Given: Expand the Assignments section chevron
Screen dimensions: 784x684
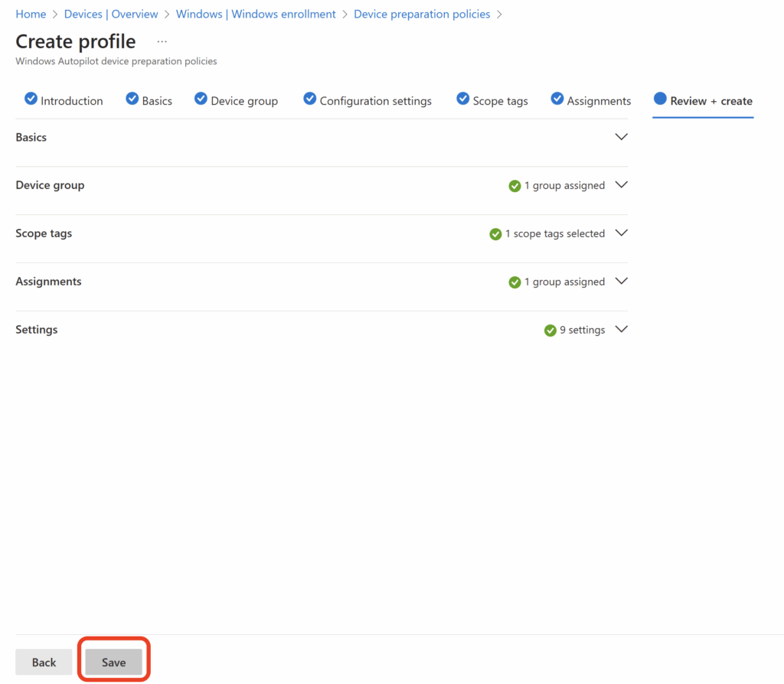Looking at the screenshot, I should click(x=621, y=282).
